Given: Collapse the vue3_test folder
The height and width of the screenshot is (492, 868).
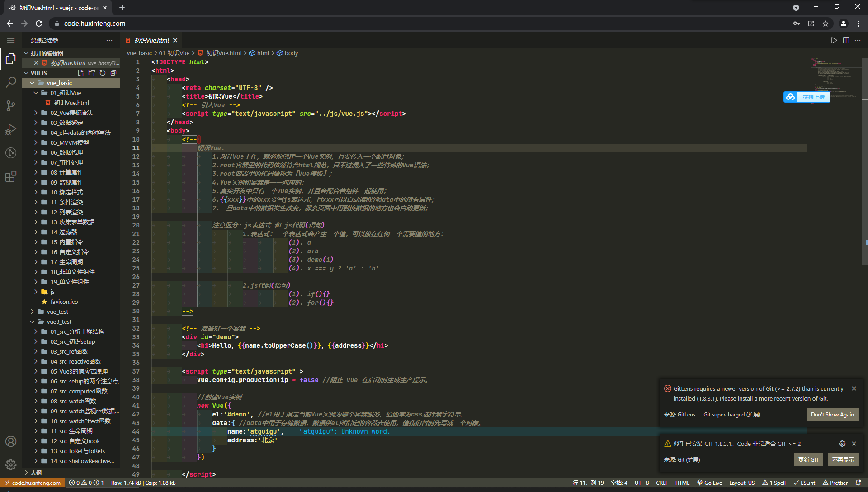Looking at the screenshot, I should pyautogui.click(x=59, y=322).
